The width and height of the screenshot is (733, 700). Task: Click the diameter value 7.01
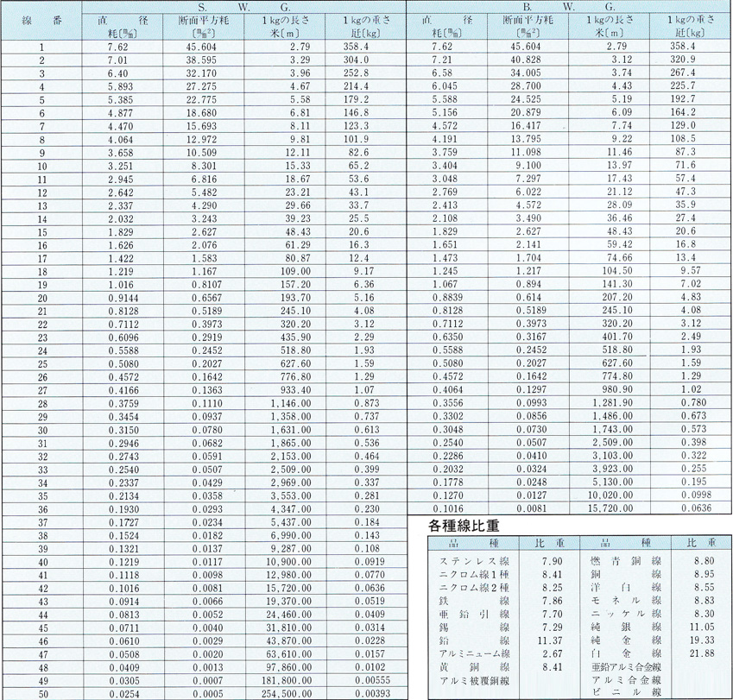[117, 60]
